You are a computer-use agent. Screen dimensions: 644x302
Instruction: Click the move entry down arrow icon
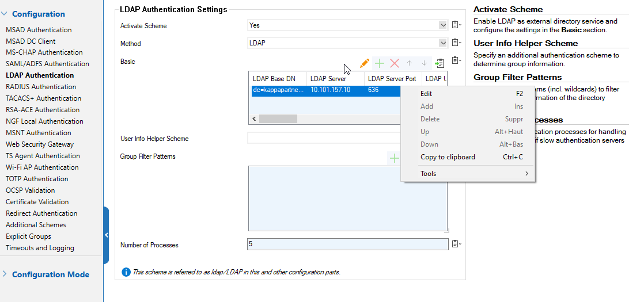[424, 63]
